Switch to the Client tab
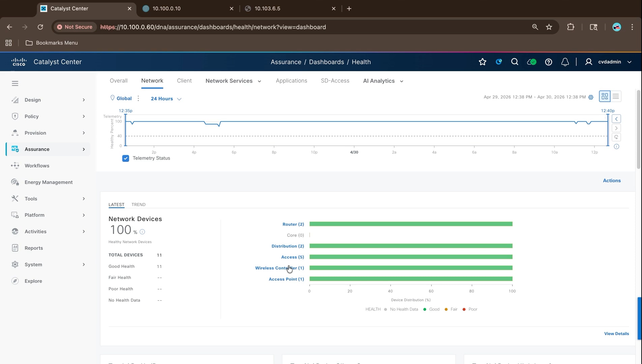The image size is (642, 364). coord(184,81)
